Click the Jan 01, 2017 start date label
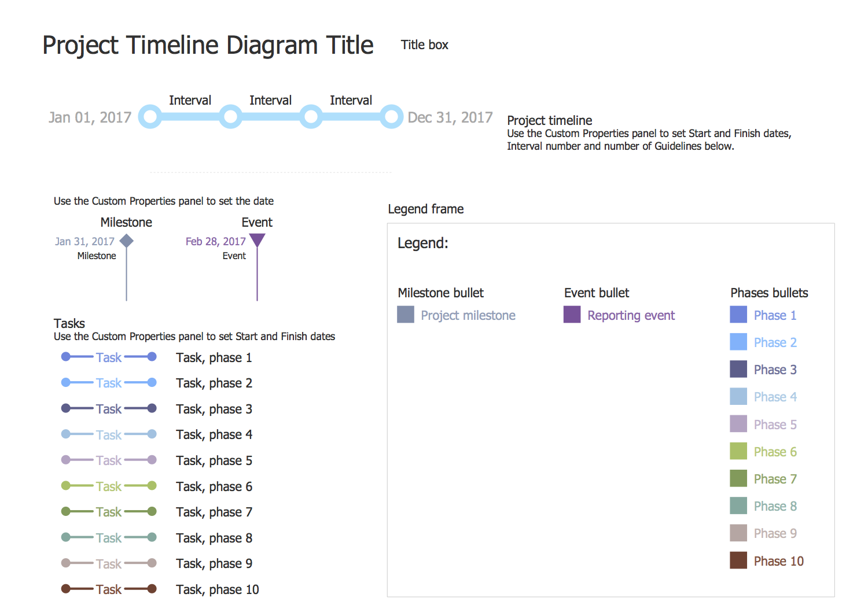The image size is (868, 616). [90, 117]
